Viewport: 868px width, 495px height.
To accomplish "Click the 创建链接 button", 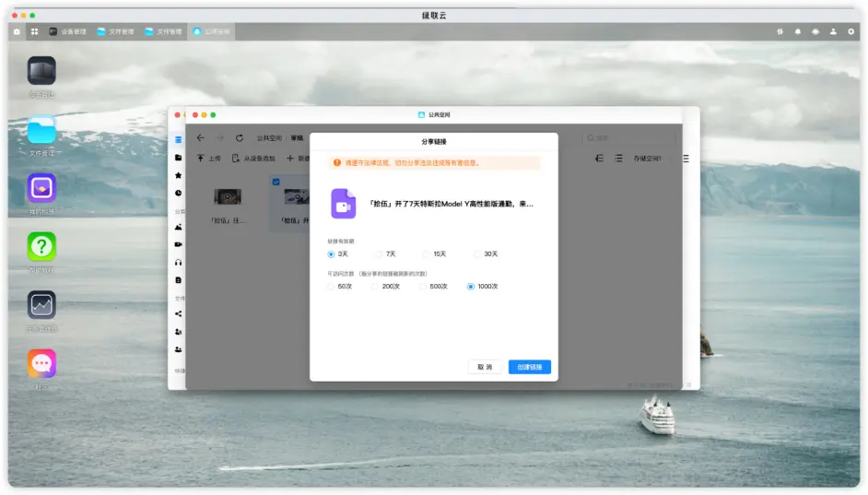I will [529, 367].
